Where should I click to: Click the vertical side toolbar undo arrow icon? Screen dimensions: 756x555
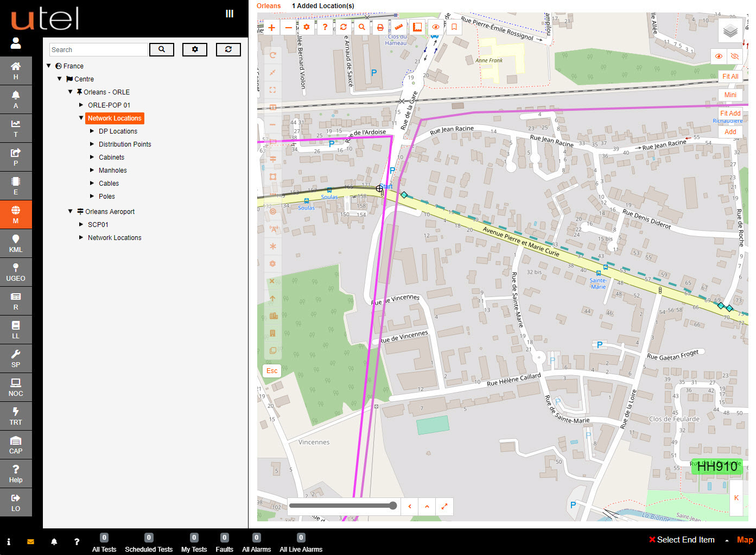tap(273, 55)
